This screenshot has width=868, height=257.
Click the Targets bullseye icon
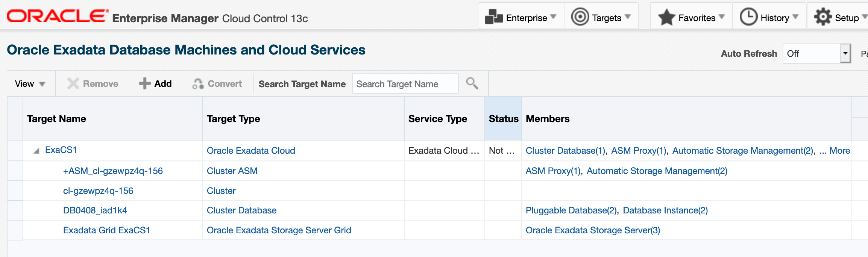580,17
